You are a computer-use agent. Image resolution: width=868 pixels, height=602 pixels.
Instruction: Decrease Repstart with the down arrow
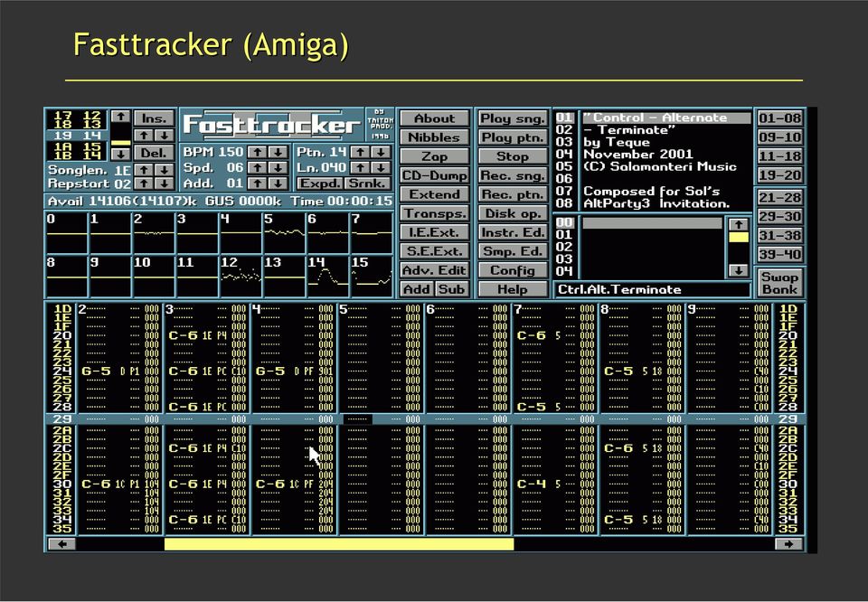tap(164, 183)
